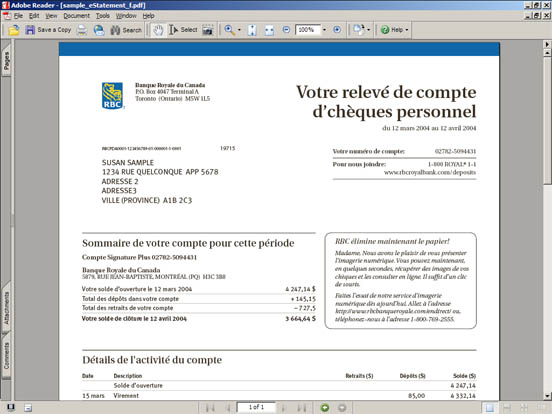Expand the zoom tool dropdown arrow
552x414 pixels.
pos(239,30)
